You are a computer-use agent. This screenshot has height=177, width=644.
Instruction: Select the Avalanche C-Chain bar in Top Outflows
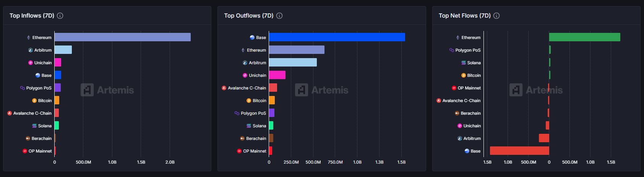coord(273,88)
